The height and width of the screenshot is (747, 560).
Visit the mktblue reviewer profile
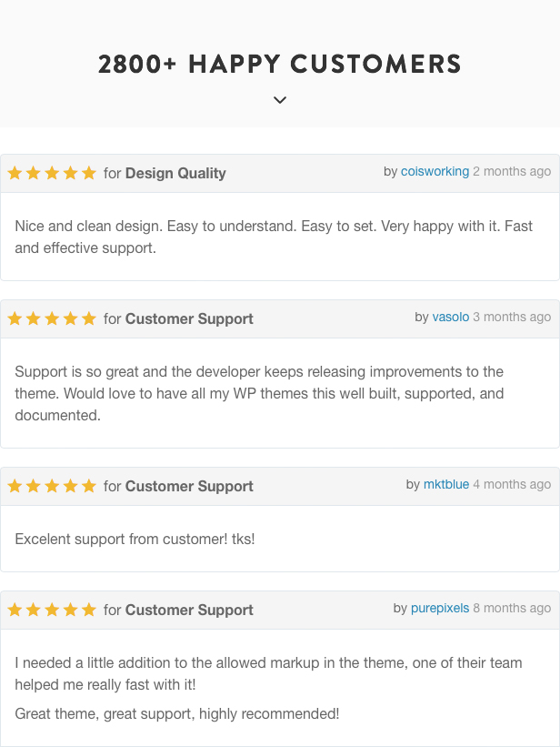tap(446, 484)
